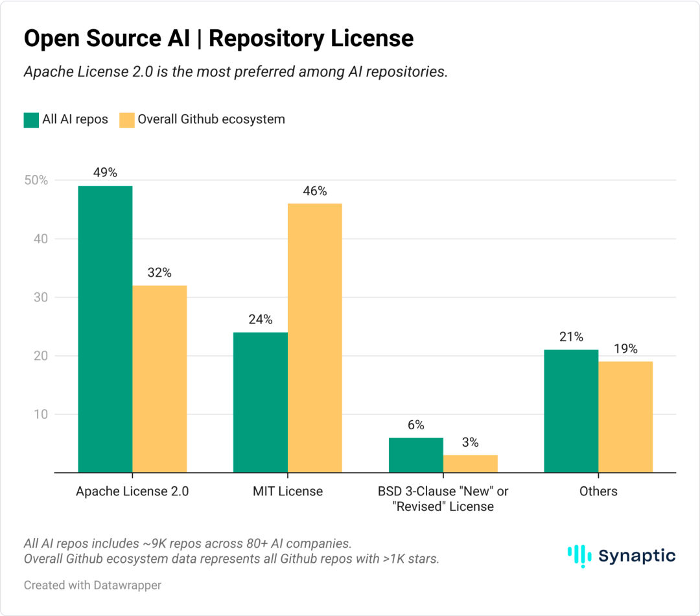This screenshot has width=700, height=616.
Task: Select the 32% yellow Apache License bar
Action: (160, 379)
